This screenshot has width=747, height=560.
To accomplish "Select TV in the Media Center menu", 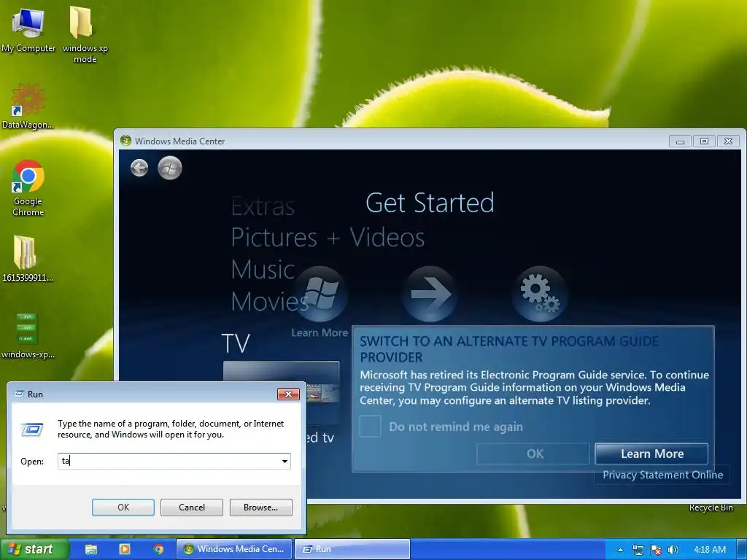I will coord(236,343).
